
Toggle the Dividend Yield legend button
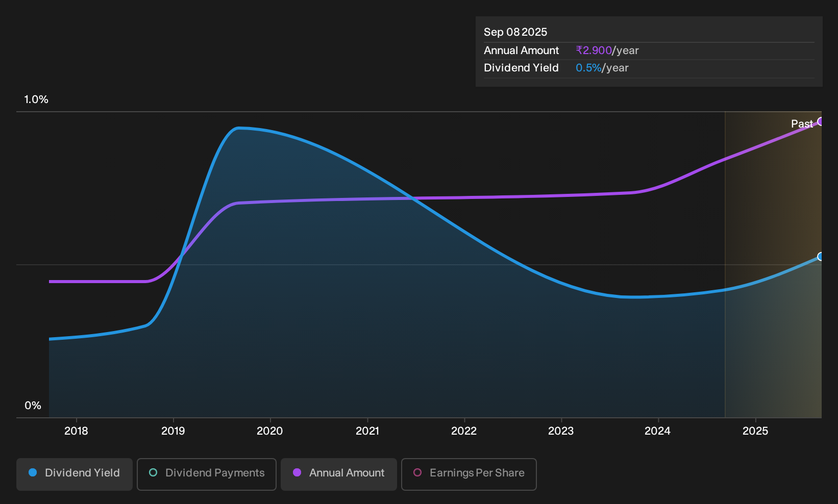tap(75, 474)
